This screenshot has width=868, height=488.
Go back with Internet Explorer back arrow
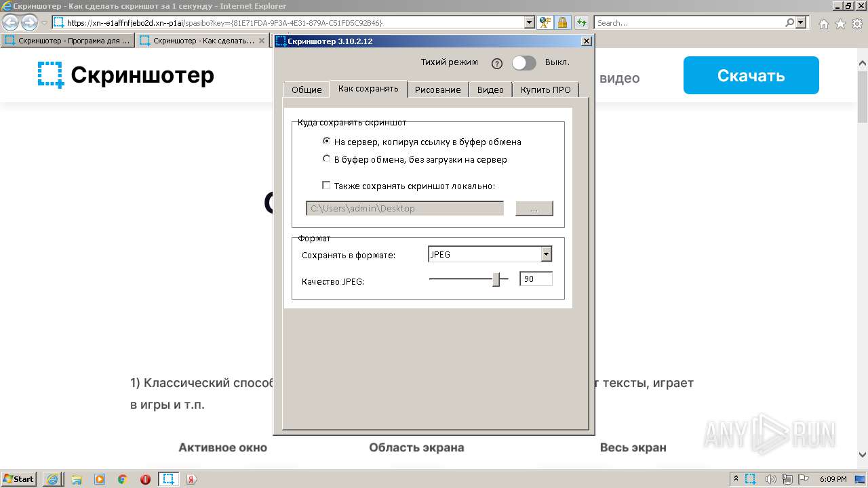11,22
